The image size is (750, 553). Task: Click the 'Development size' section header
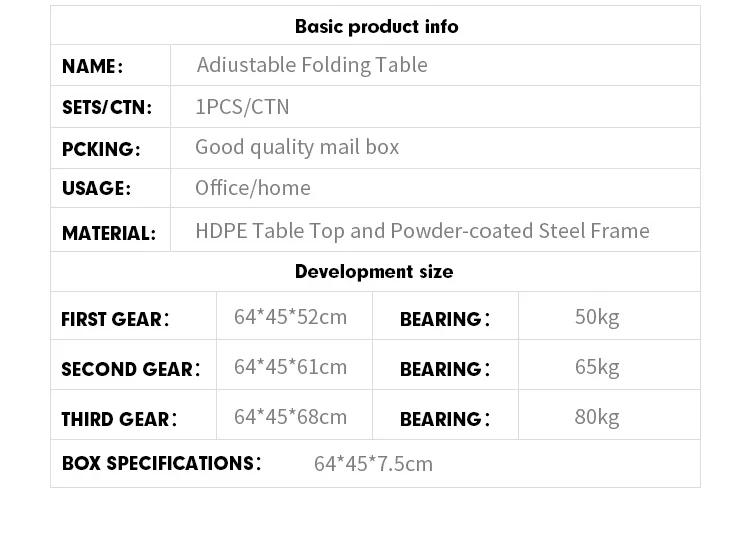[374, 271]
